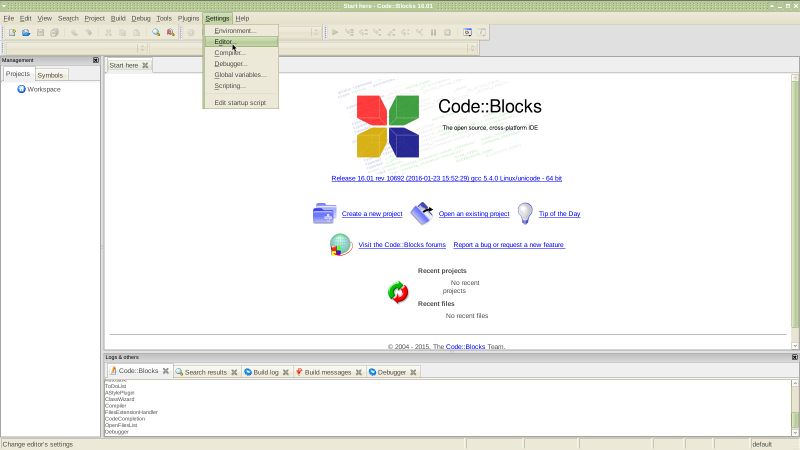
Task: Click 'default' in the status bar
Action: tap(762, 444)
